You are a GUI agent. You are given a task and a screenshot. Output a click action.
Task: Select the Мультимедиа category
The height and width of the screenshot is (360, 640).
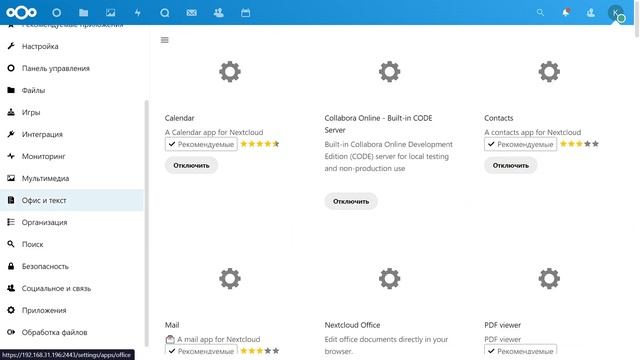pyautogui.click(x=72, y=178)
